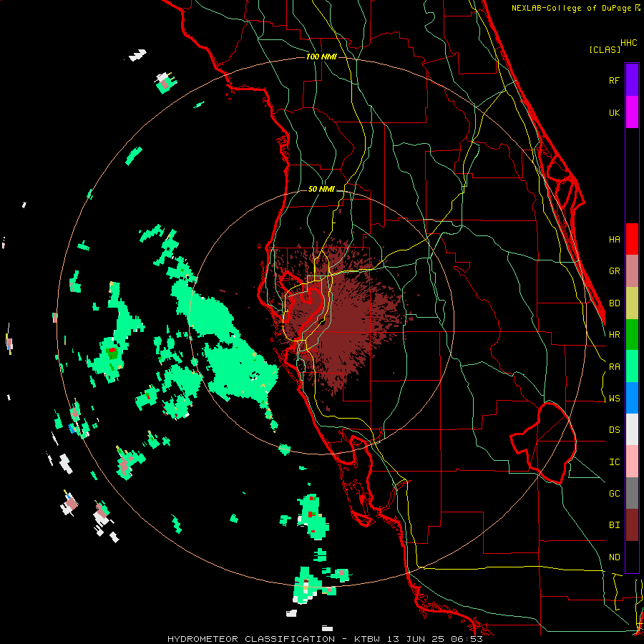Click the RF purple legend swatch
Screen dimensions: 644x644
click(632, 80)
